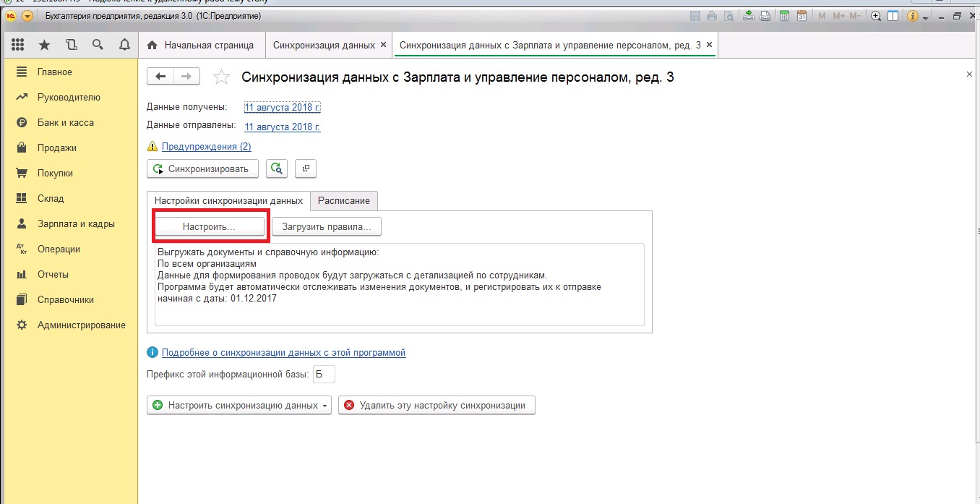Viewport: 980px width, 504px height.
Task: Click the magnifier search icon in top panel
Action: tap(98, 45)
